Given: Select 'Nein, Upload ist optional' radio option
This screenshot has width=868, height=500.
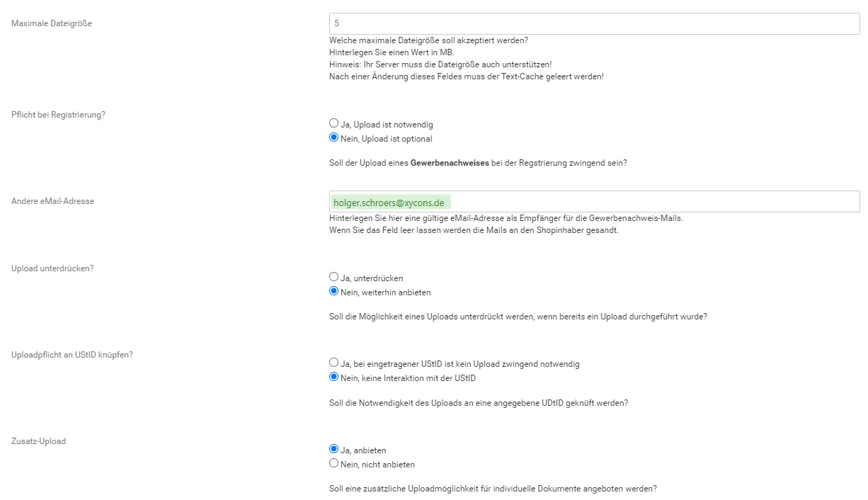Looking at the screenshot, I should 334,138.
